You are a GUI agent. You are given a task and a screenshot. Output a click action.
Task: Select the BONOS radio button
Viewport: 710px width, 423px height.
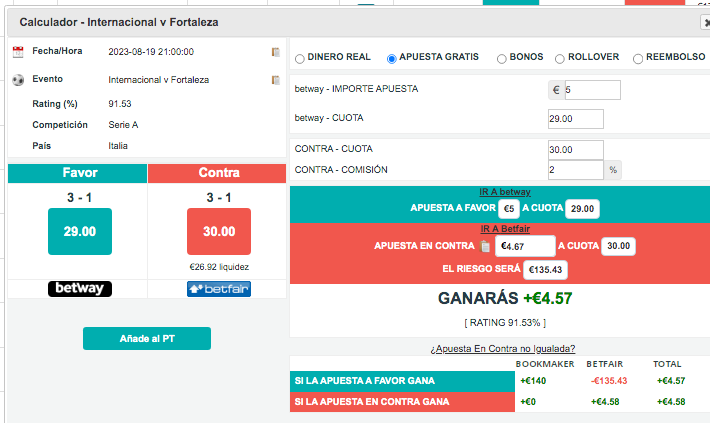click(501, 59)
